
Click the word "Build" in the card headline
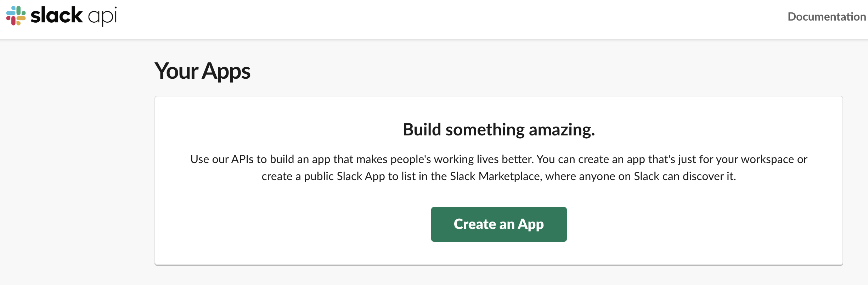[422, 130]
